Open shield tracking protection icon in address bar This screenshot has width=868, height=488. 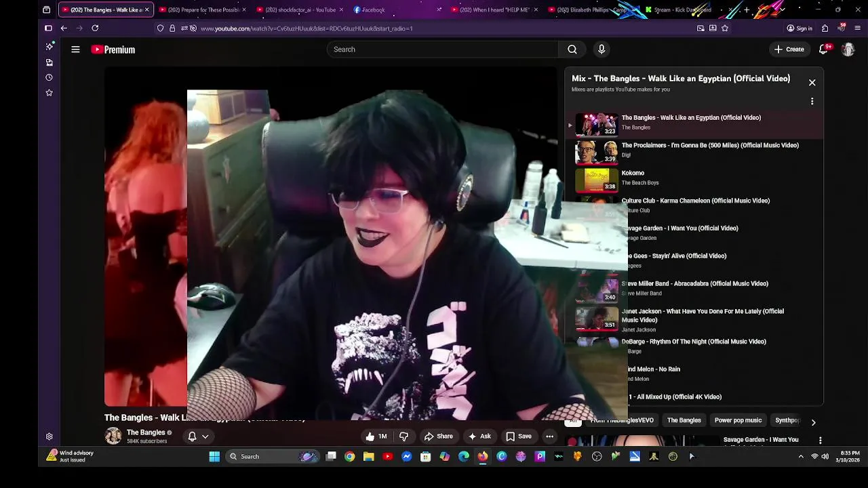(x=160, y=28)
